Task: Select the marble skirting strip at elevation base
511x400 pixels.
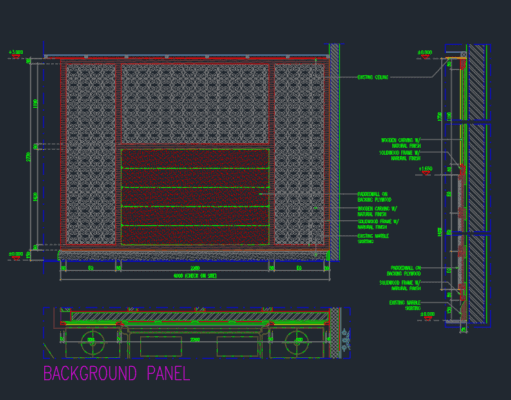Action: coord(193,256)
